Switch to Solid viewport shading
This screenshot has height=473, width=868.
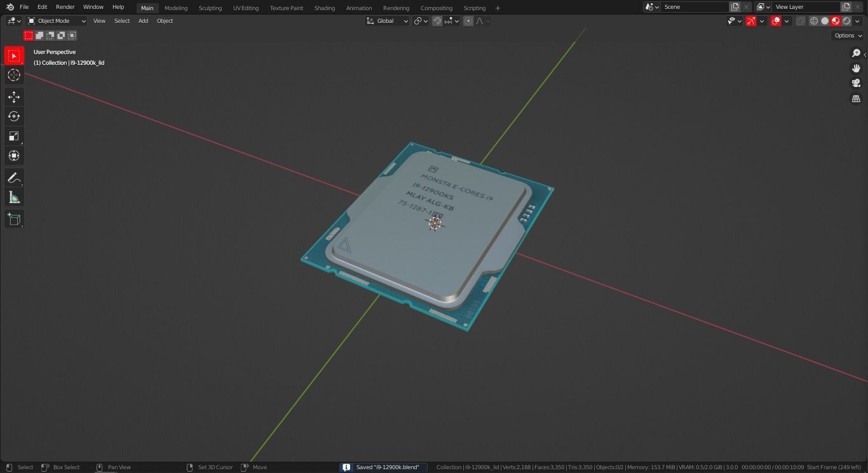point(825,21)
